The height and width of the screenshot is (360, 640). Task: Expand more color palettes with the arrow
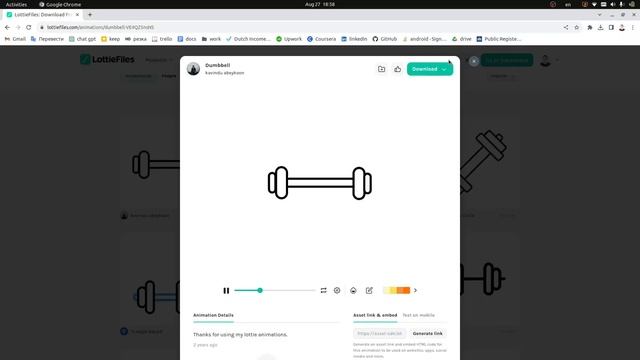click(416, 290)
